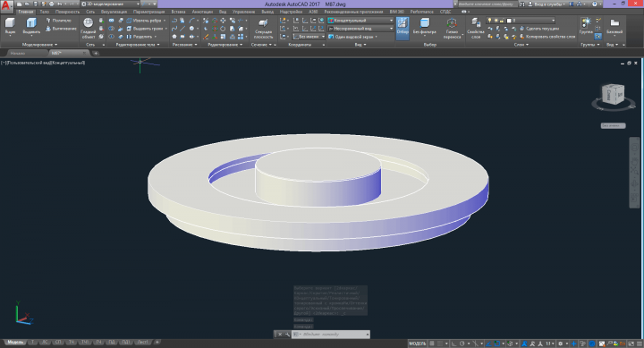Click Make current (Сделать текущим) layer button

coord(539,29)
